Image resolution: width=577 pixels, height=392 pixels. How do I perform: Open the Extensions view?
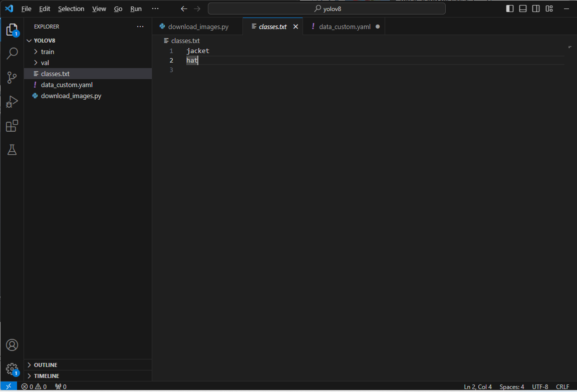point(12,126)
